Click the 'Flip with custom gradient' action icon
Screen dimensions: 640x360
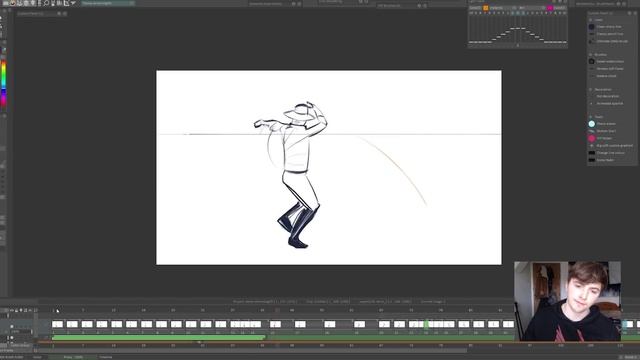(x=591, y=145)
